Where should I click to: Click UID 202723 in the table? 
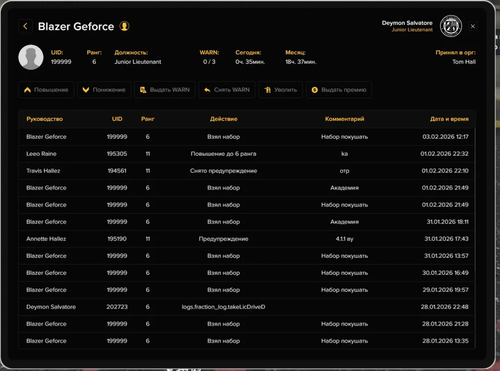click(x=117, y=307)
